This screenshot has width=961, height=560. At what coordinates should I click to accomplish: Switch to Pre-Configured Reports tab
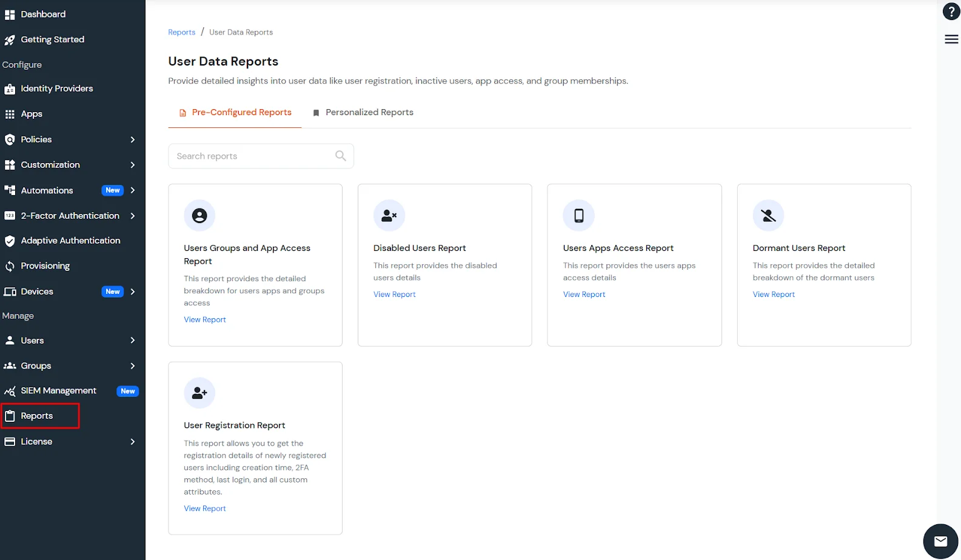pos(235,113)
